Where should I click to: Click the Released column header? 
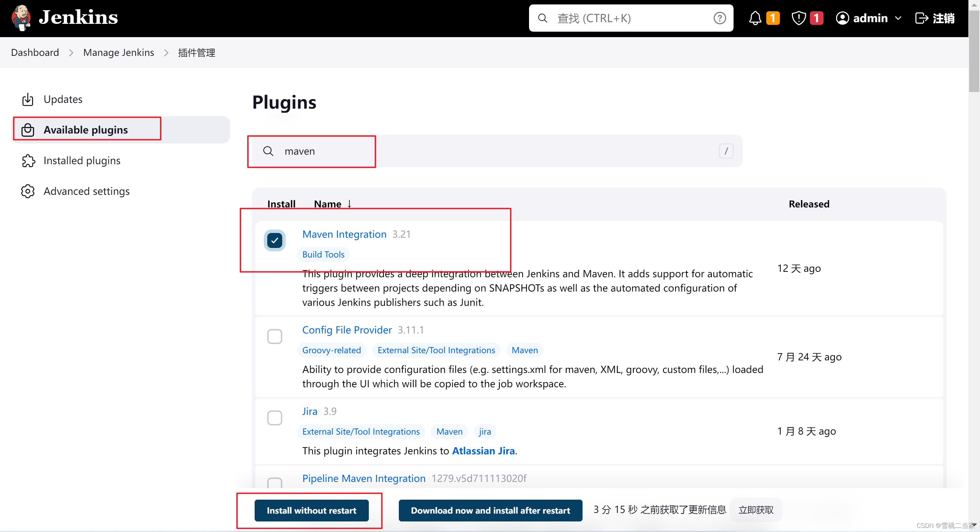pyautogui.click(x=809, y=204)
